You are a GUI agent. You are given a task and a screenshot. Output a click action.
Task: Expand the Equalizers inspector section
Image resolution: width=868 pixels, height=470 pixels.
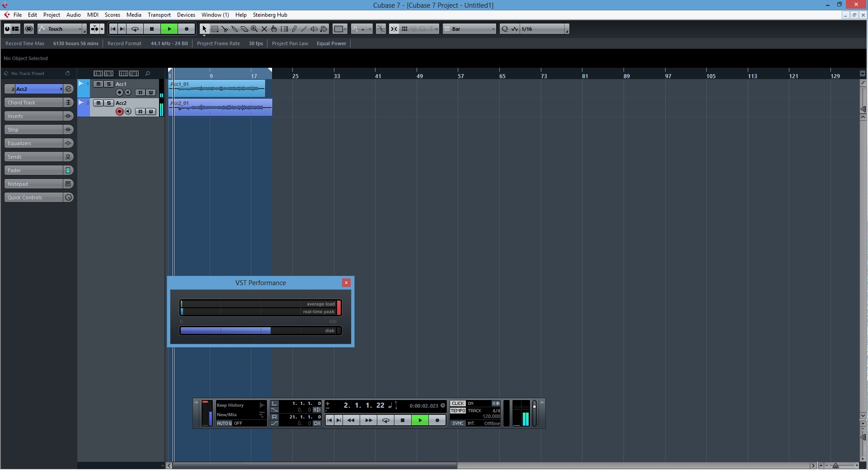point(33,143)
